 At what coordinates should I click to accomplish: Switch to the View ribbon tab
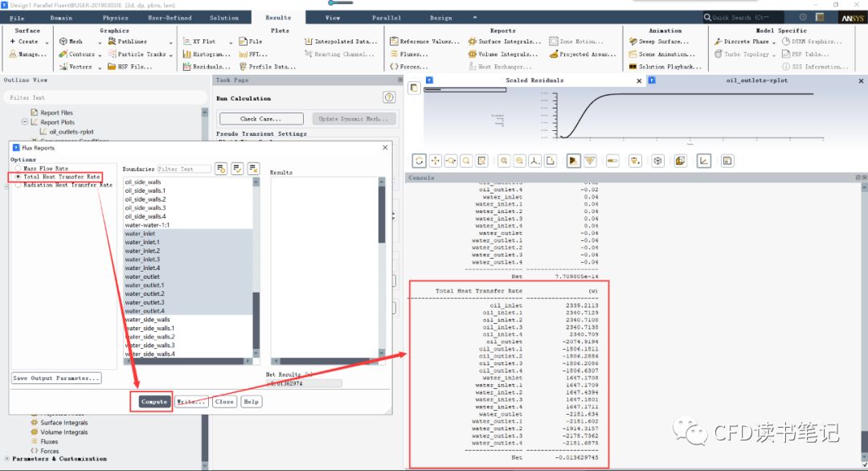(333, 18)
